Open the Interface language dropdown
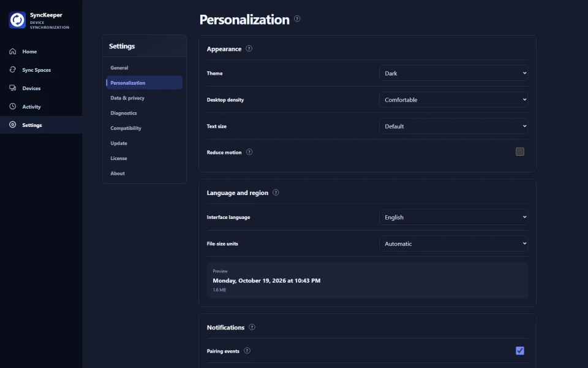This screenshot has height=368, width=588. point(453,217)
